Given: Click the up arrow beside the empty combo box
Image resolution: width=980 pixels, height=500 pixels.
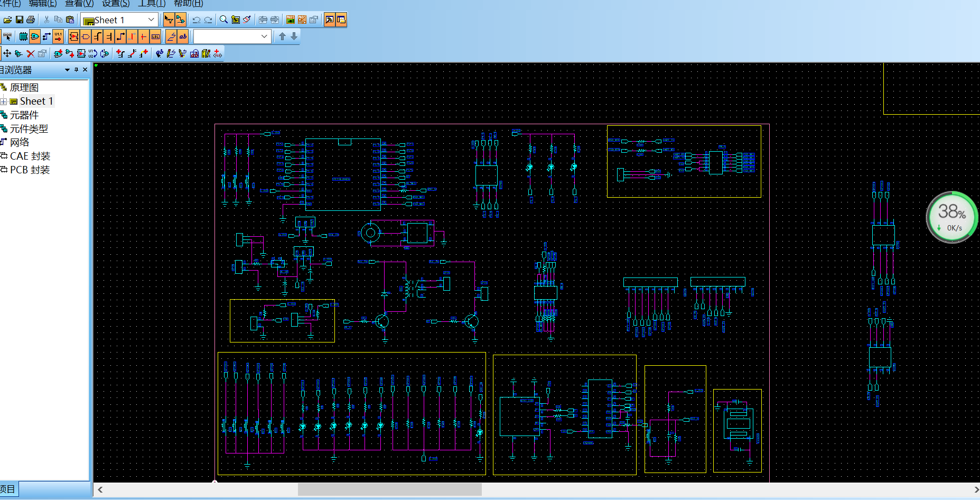Looking at the screenshot, I should coord(282,36).
